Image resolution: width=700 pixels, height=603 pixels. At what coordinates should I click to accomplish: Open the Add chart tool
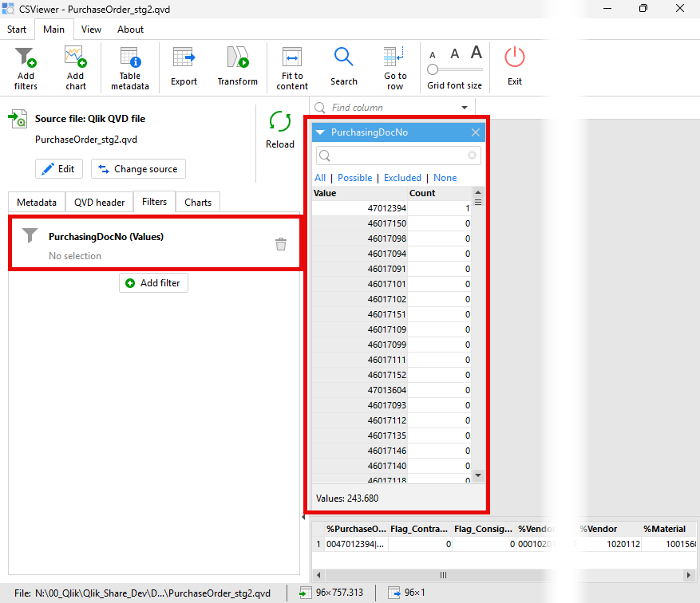(x=76, y=59)
